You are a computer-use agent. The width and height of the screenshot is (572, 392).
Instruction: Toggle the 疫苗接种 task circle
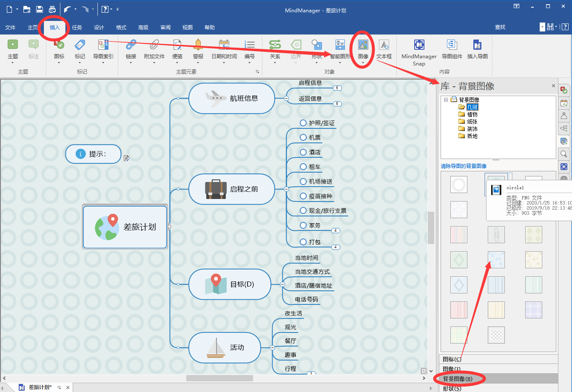point(303,196)
